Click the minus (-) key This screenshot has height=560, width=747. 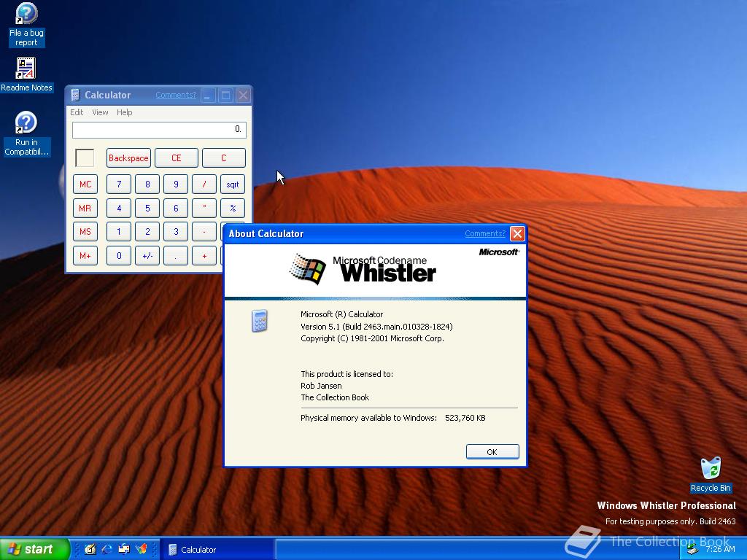[204, 232]
